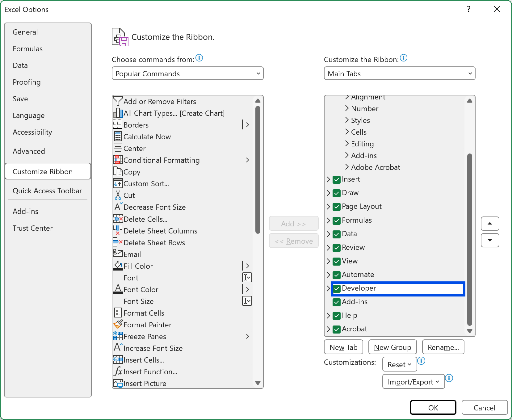Click the Insert Function fx icon
The height and width of the screenshot is (420, 512).
tap(118, 372)
